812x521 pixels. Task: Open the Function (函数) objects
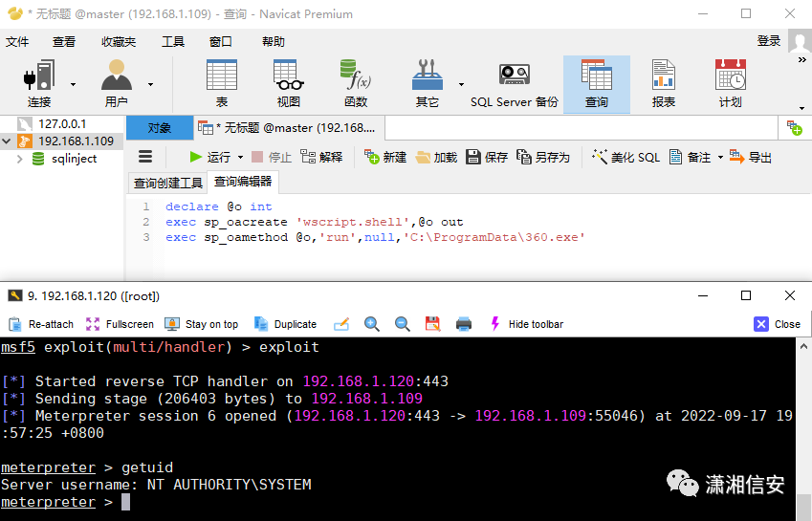click(356, 83)
